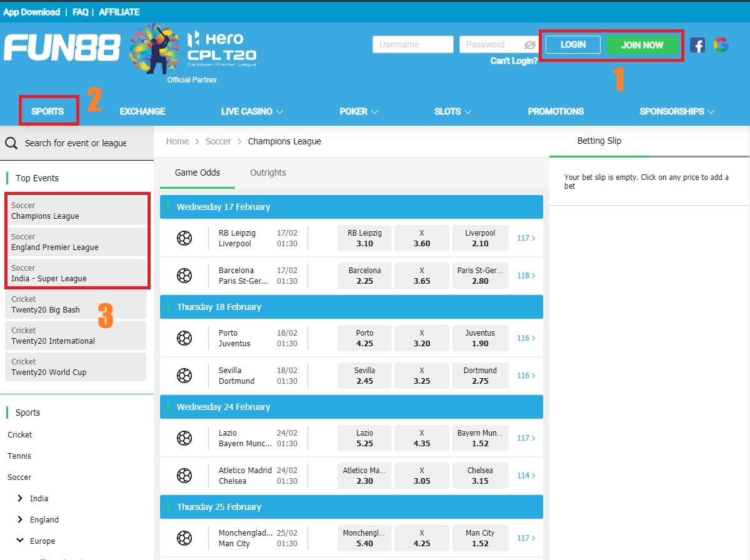The height and width of the screenshot is (560, 750).
Task: Switch to the Outrights tab
Action: pos(268,172)
